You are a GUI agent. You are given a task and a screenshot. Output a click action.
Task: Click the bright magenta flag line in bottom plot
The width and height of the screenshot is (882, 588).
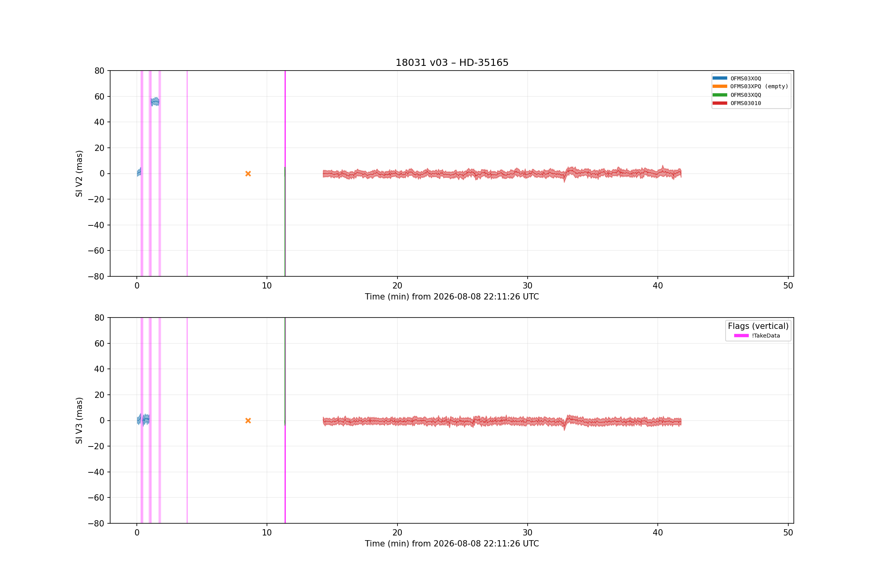point(285,474)
